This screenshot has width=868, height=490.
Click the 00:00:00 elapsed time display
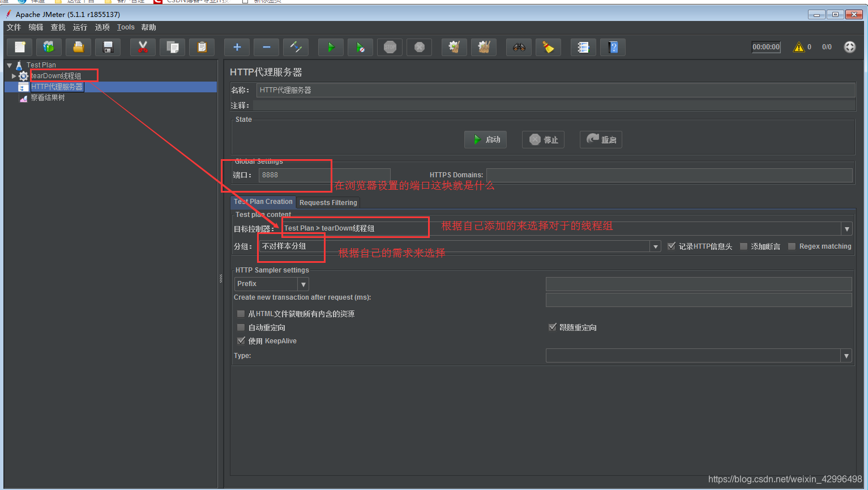(x=766, y=47)
